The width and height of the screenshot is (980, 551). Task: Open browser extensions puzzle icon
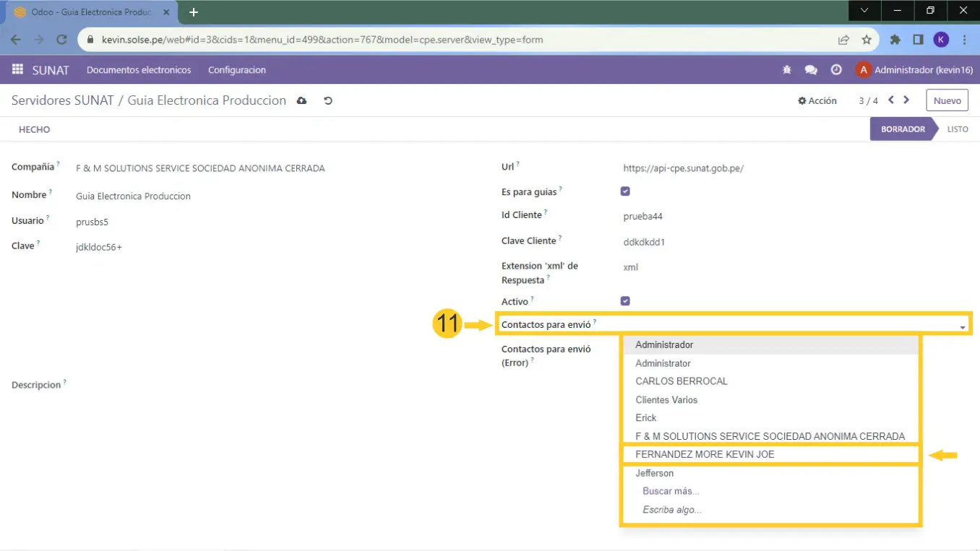coord(895,40)
